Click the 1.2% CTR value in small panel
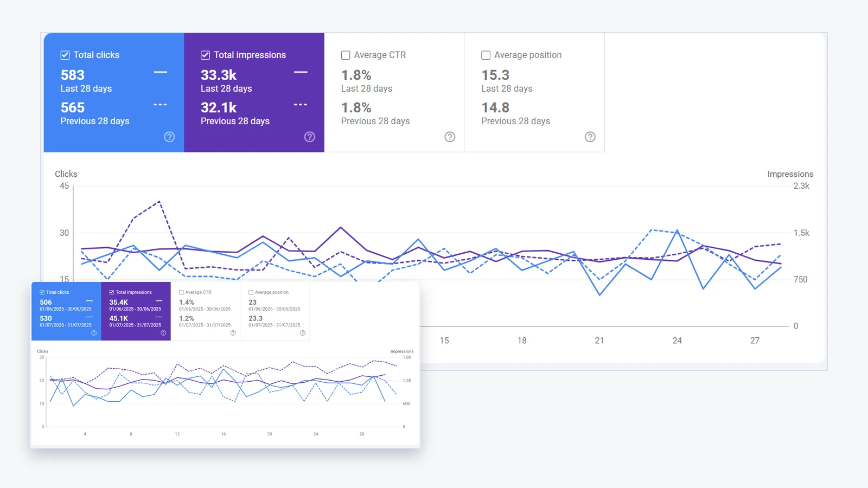This screenshot has height=488, width=868. pyautogui.click(x=187, y=318)
